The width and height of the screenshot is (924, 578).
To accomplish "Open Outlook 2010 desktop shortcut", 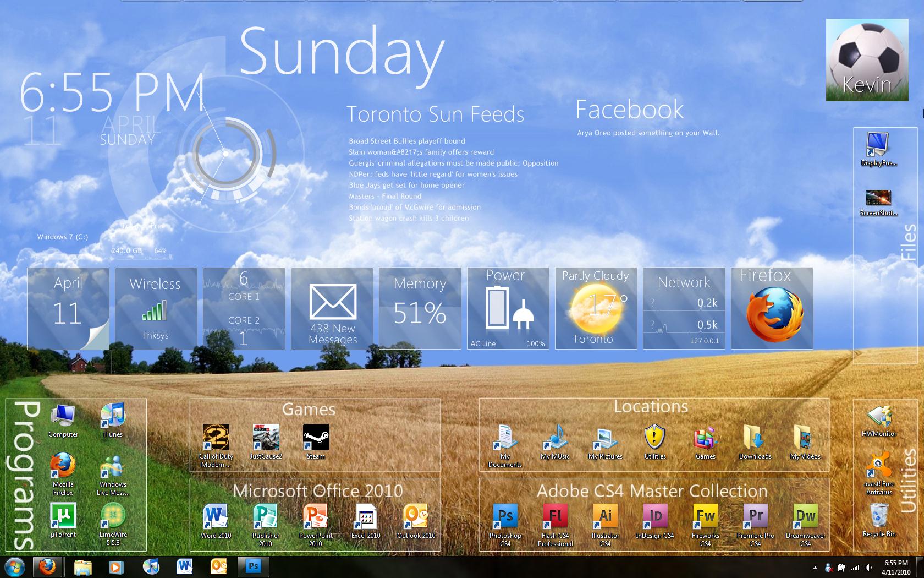I will click(x=416, y=521).
